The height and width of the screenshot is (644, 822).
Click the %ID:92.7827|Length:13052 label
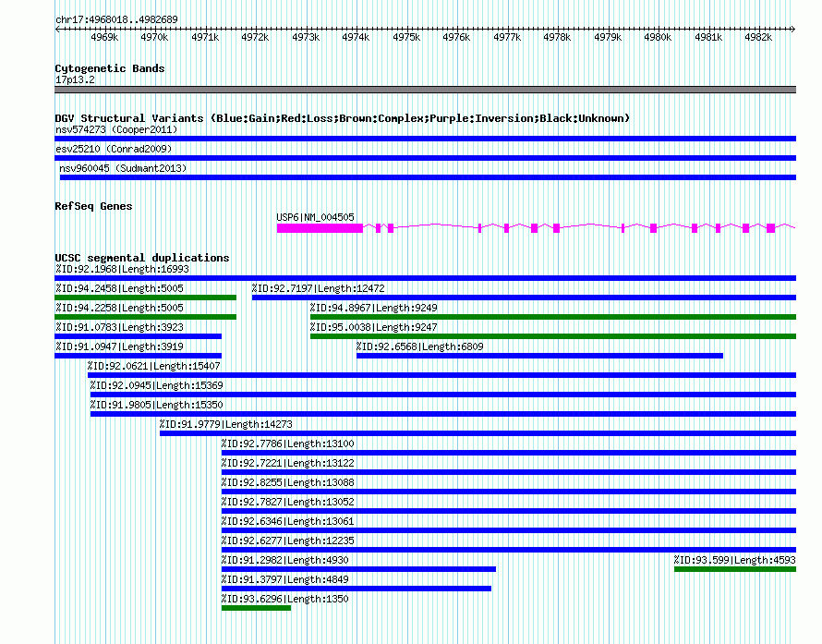tap(288, 502)
